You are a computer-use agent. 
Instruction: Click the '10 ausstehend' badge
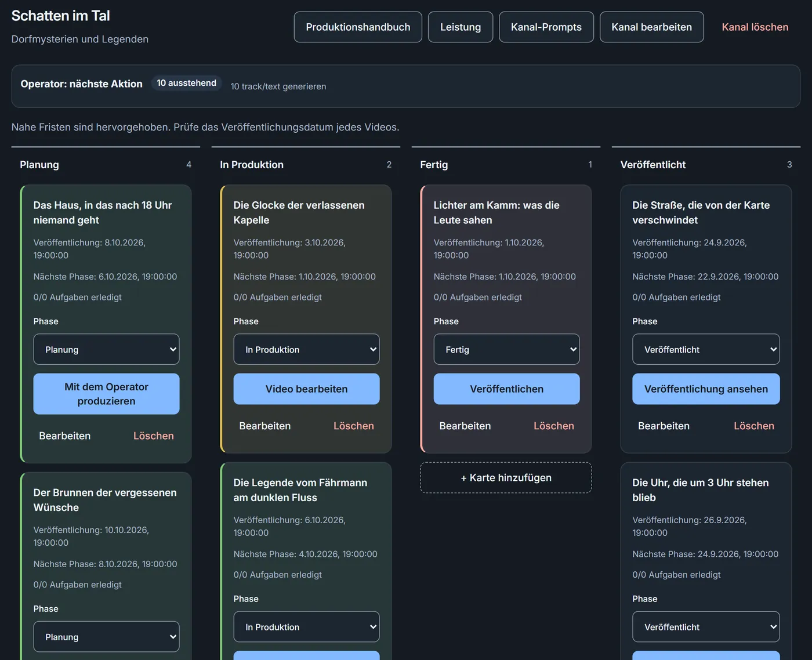coord(187,83)
